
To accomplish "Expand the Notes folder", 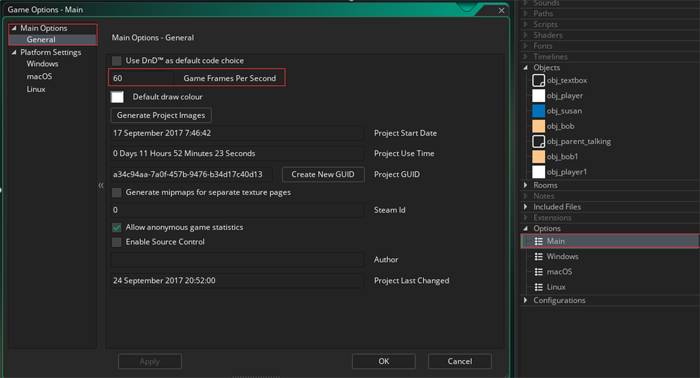I will pos(525,196).
